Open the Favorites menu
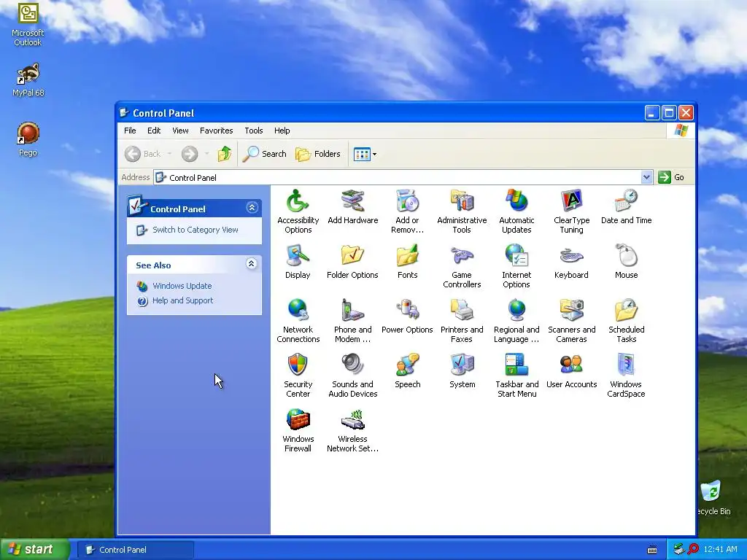The width and height of the screenshot is (747, 560). tap(216, 131)
